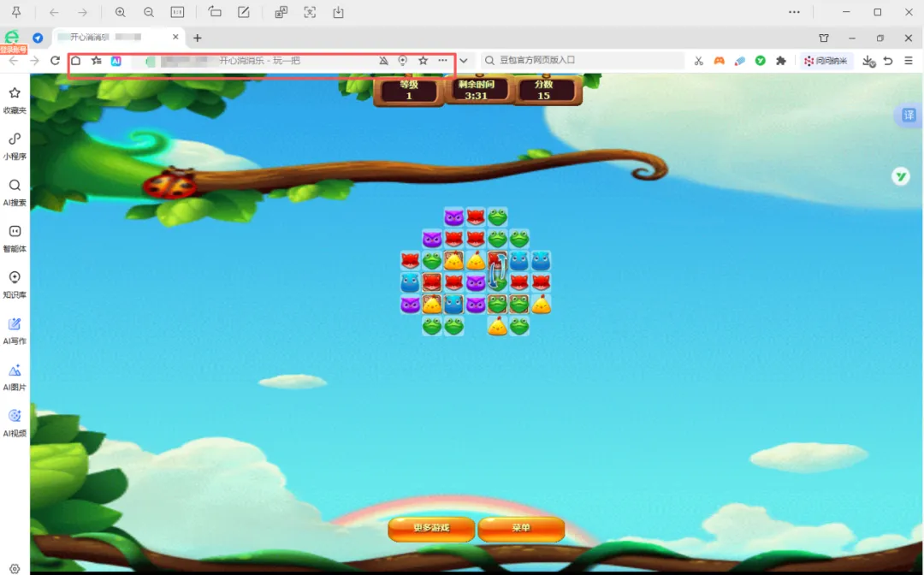Image resolution: width=924 pixels, height=575 pixels.
Task: Open the blue compass pinned tab
Action: point(38,38)
